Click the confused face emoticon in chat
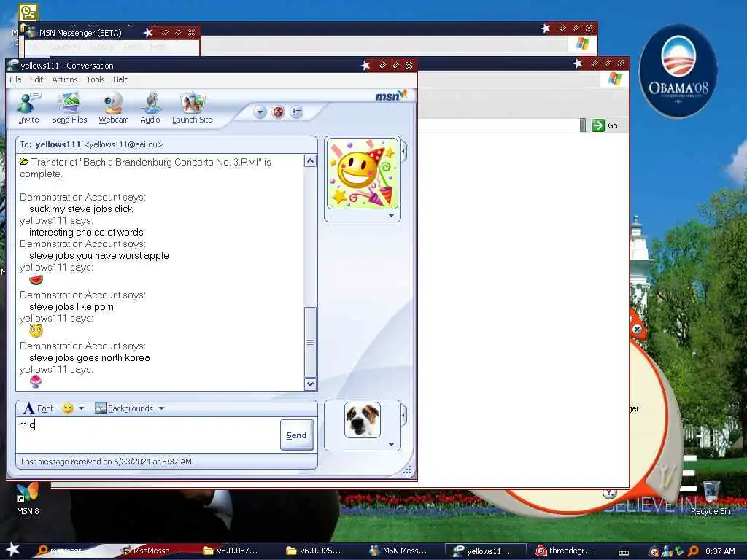747x560 pixels. (36, 330)
